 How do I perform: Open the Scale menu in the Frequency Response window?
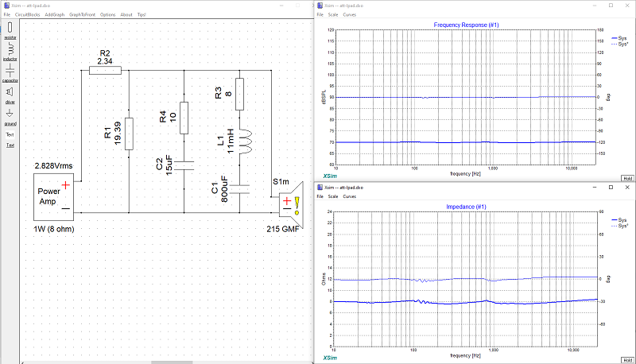pyautogui.click(x=333, y=14)
